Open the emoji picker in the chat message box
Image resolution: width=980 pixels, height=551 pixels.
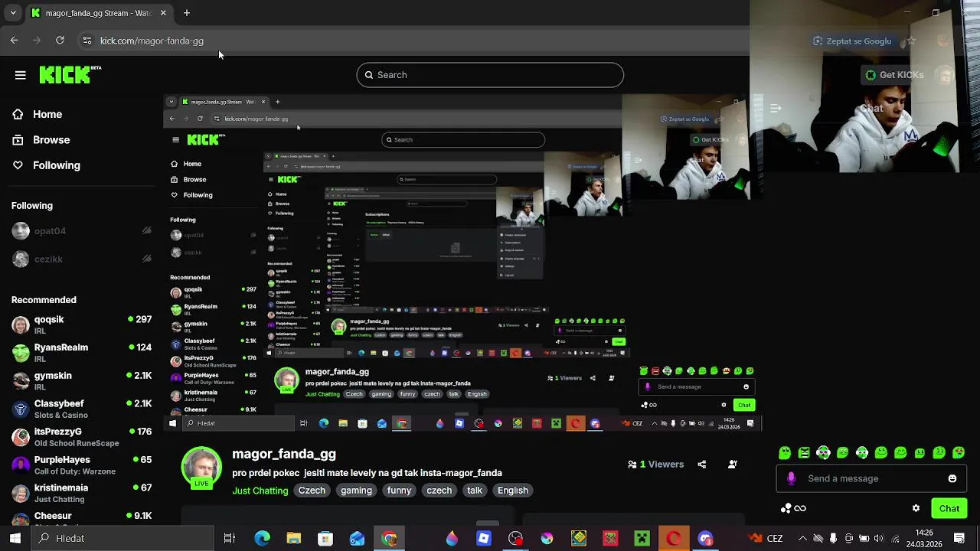(952, 478)
